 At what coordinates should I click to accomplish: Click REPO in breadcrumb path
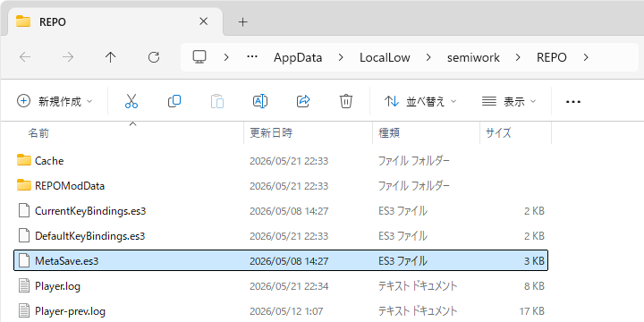pyautogui.click(x=552, y=57)
